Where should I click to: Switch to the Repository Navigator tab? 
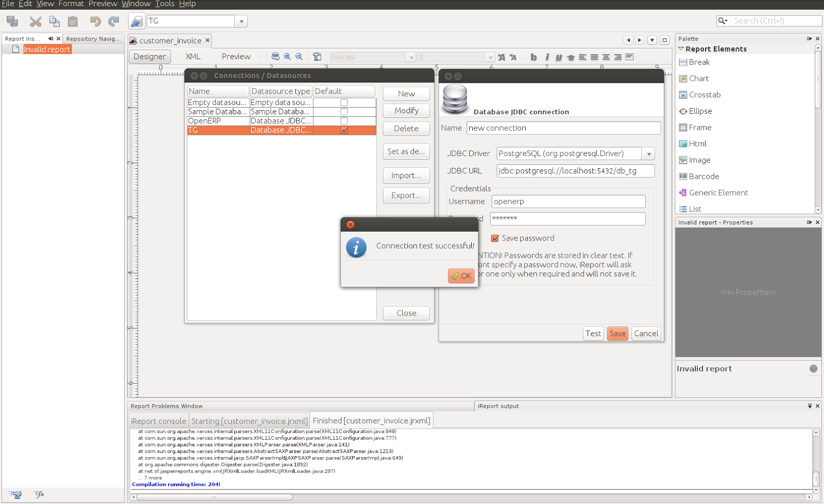pyautogui.click(x=93, y=39)
